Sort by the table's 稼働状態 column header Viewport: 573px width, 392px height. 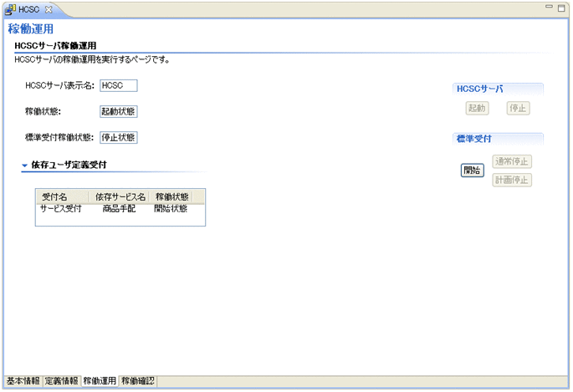click(x=171, y=197)
